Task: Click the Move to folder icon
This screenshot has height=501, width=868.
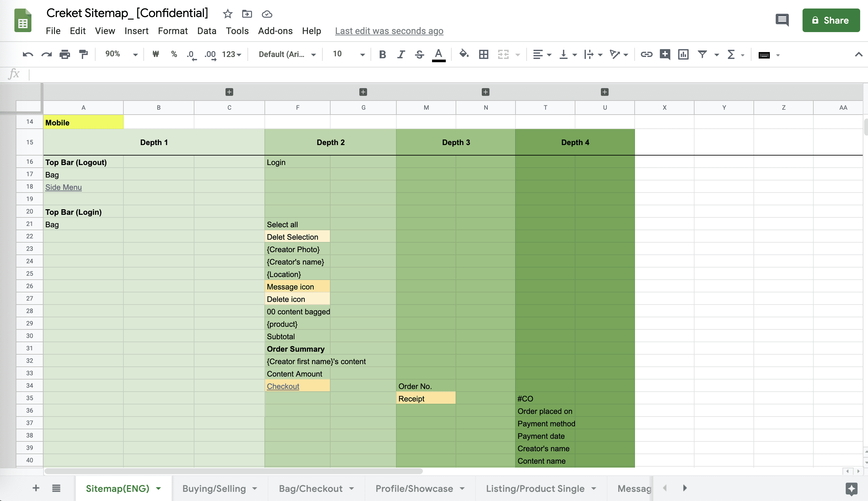Action: pos(247,14)
